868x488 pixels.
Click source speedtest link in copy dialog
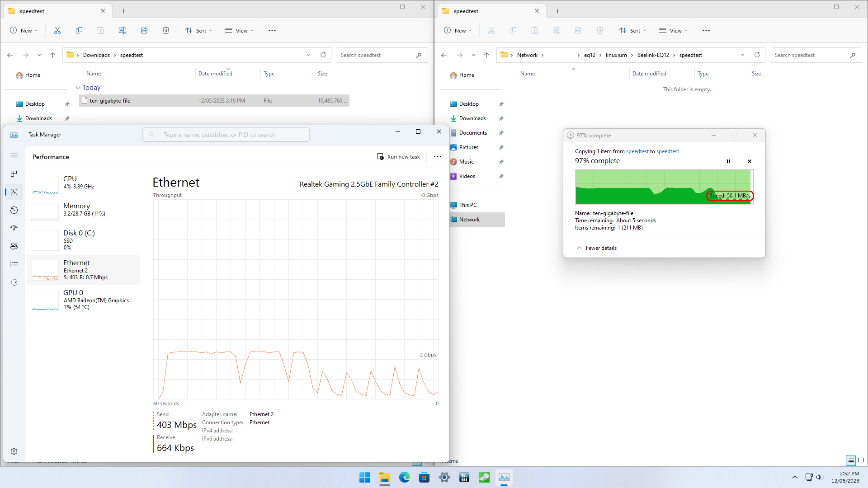(x=637, y=151)
